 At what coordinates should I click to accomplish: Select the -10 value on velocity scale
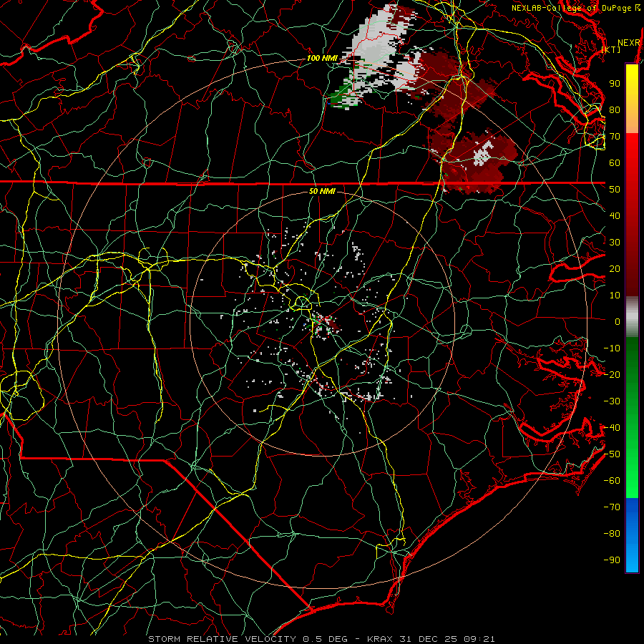click(x=612, y=348)
